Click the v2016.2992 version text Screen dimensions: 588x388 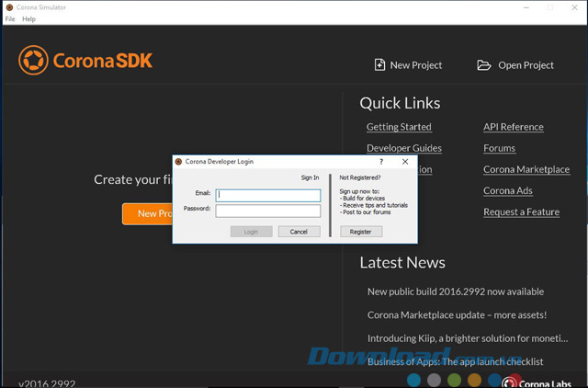pyautogui.click(x=47, y=383)
